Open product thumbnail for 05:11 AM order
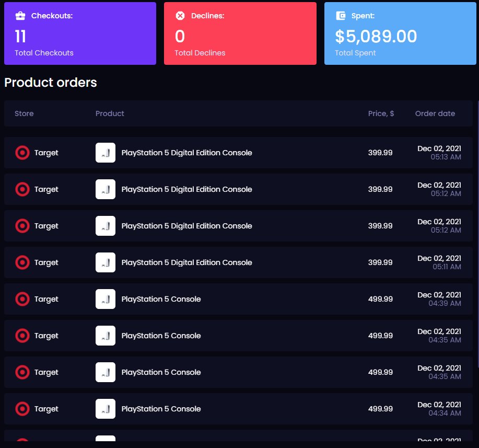 (x=106, y=262)
